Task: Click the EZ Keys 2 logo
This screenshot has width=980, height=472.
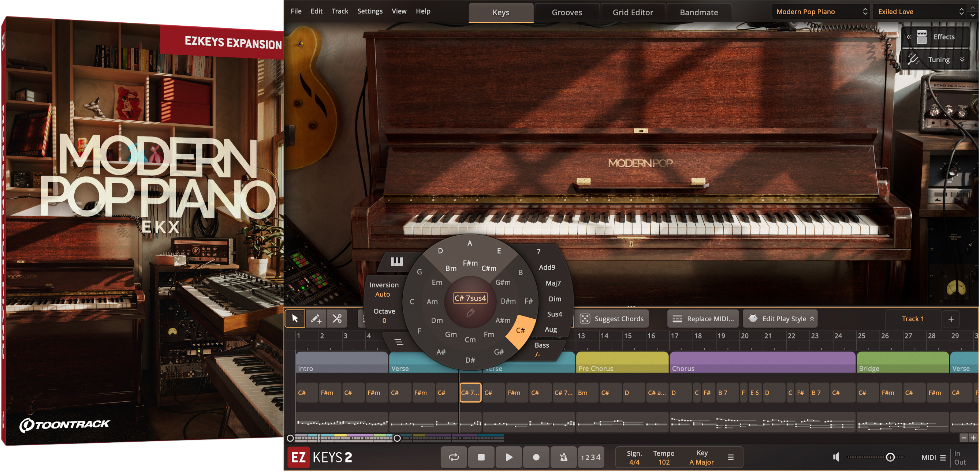Action: pyautogui.click(x=320, y=457)
